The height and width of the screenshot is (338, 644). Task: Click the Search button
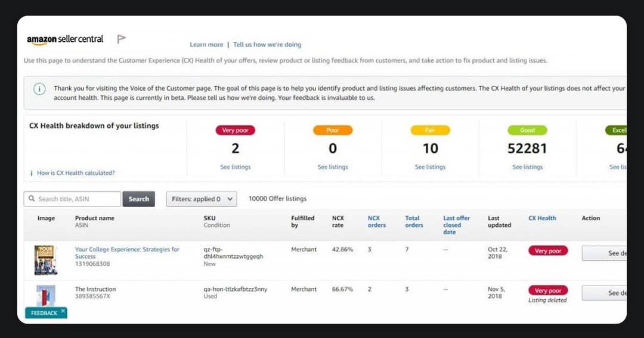pos(139,199)
